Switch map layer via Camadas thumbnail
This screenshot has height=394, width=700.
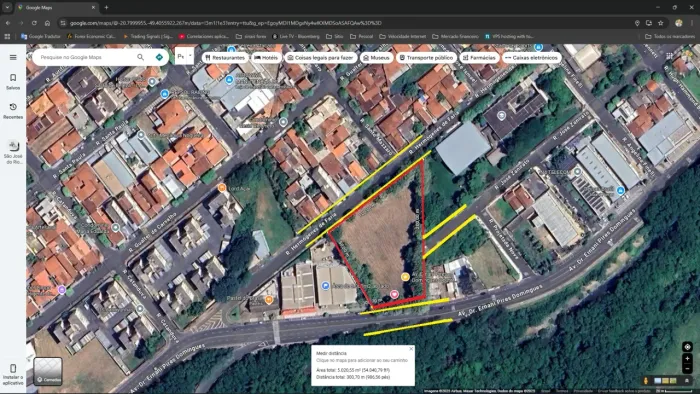(x=48, y=371)
